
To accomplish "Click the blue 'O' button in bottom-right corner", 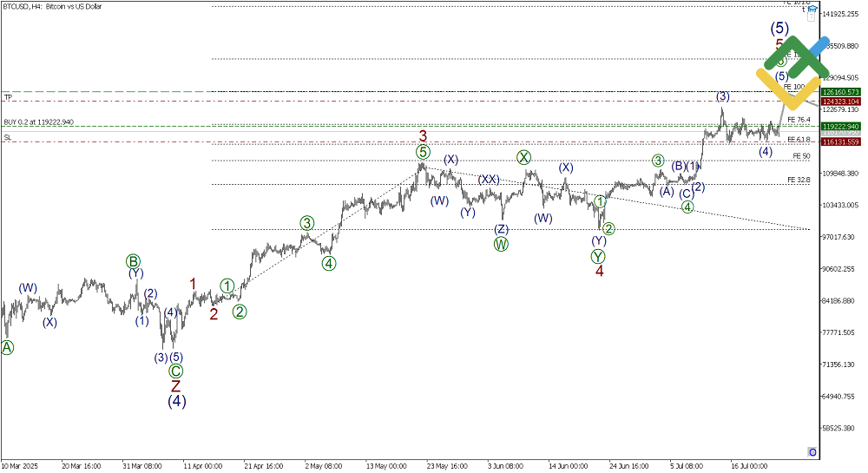I will click(x=812, y=452).
